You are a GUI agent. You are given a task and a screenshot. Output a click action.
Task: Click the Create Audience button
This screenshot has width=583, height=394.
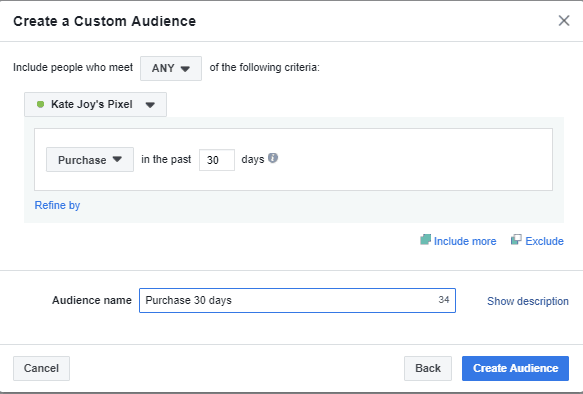pos(515,368)
